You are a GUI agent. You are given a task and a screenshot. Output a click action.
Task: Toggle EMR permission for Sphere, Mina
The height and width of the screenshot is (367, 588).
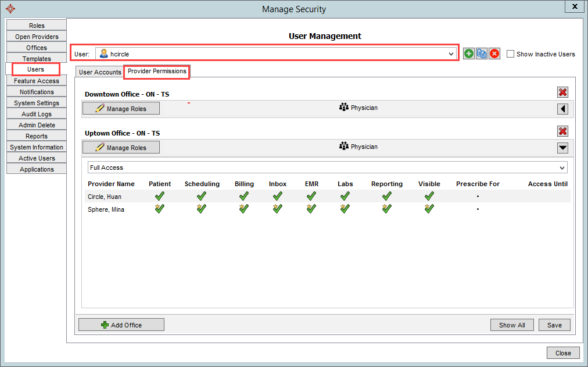(x=311, y=209)
